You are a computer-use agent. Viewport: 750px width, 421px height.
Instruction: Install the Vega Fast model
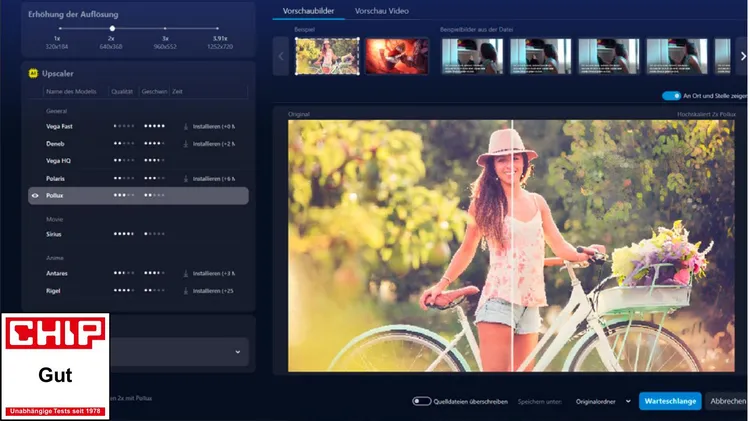(214, 127)
